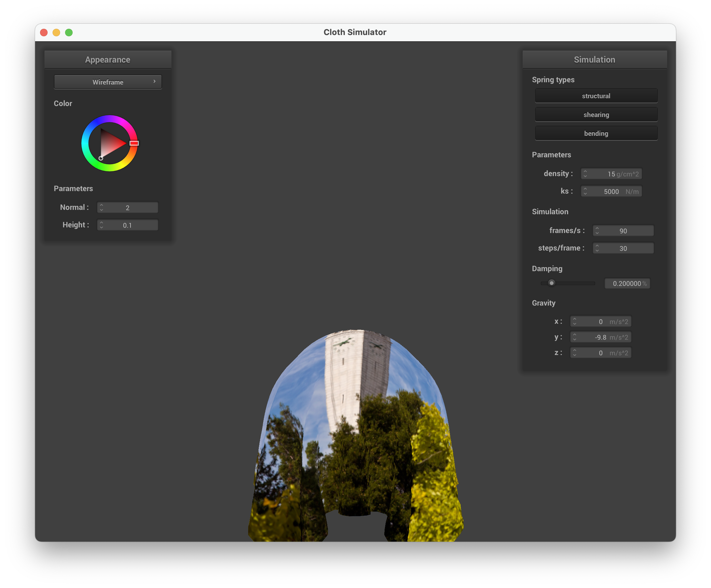Click the Height parameter stepper arrows
Viewport: 711px width, 588px height.
tap(101, 225)
